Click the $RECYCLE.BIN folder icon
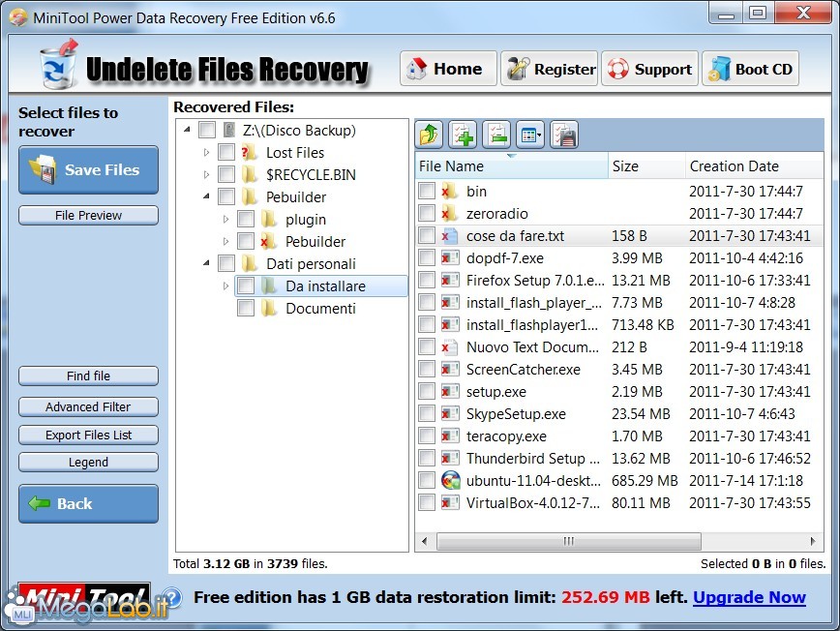The width and height of the screenshot is (840, 631). [x=249, y=174]
